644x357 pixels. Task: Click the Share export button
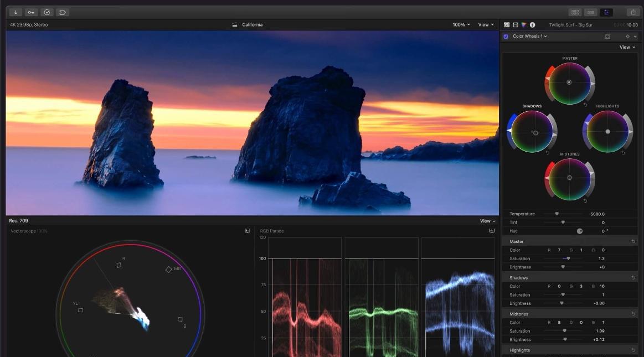[633, 12]
